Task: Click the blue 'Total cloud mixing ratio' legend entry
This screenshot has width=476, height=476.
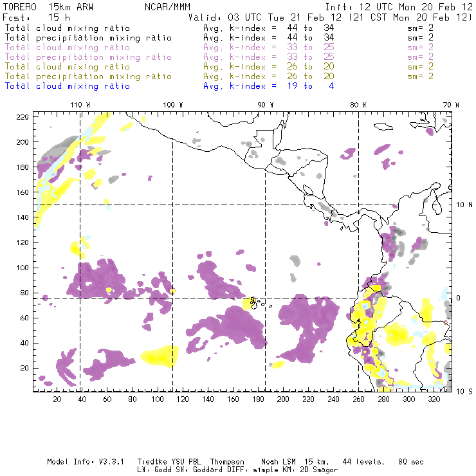Action: click(68, 87)
